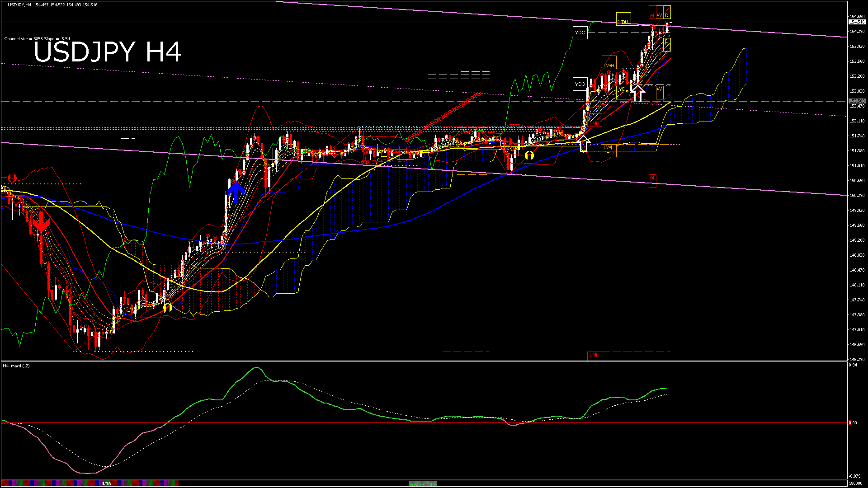The width and height of the screenshot is (868, 488).
Task: Select orange W box in top M-W-D group
Action: tap(660, 13)
